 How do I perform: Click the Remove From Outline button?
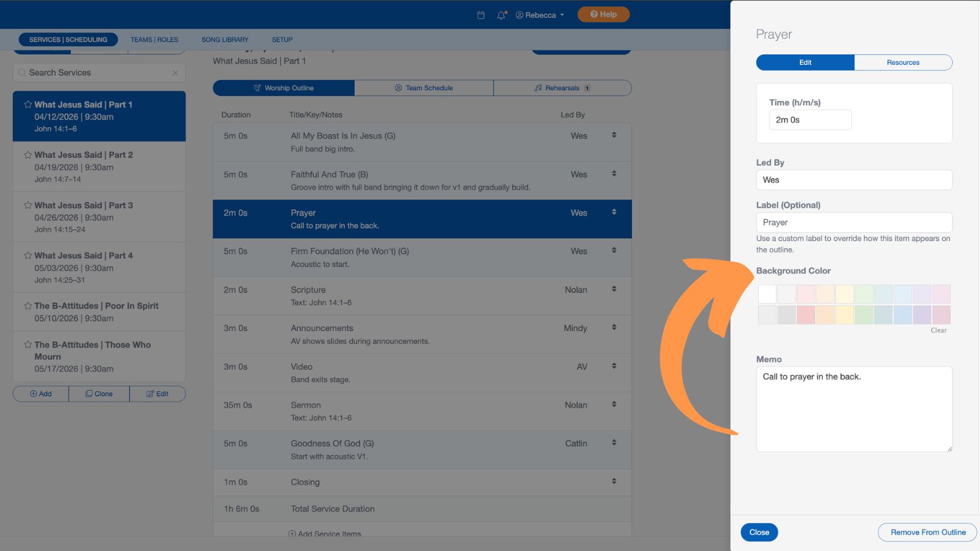[927, 532]
